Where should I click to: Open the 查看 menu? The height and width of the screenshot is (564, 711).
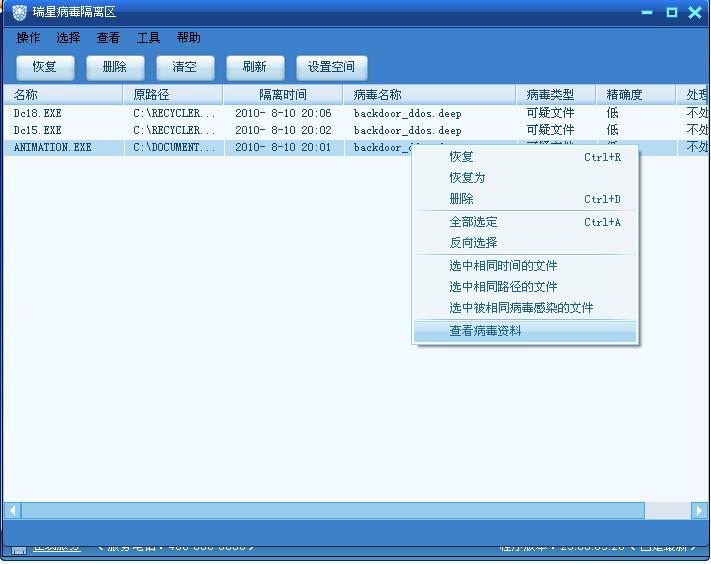[108, 38]
